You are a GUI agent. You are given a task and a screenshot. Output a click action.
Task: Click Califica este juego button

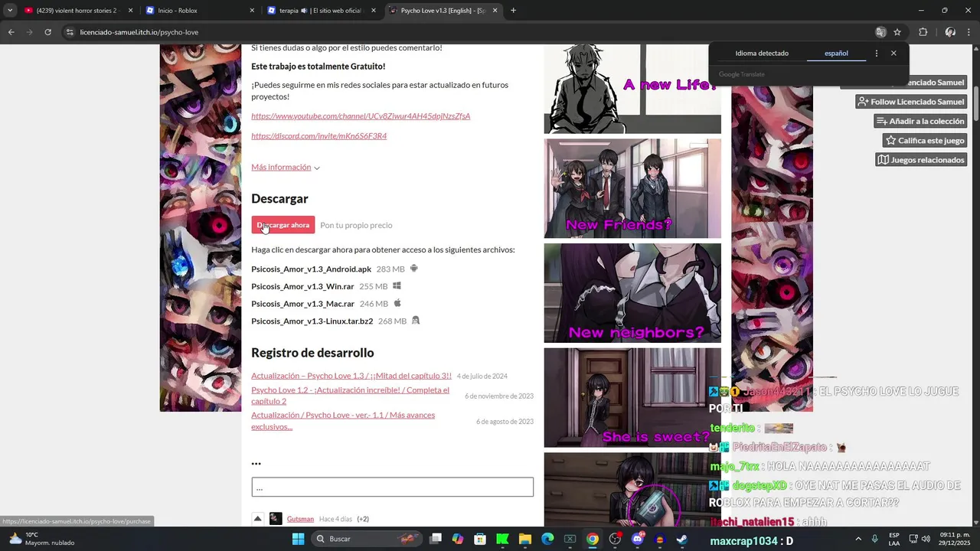tap(925, 141)
